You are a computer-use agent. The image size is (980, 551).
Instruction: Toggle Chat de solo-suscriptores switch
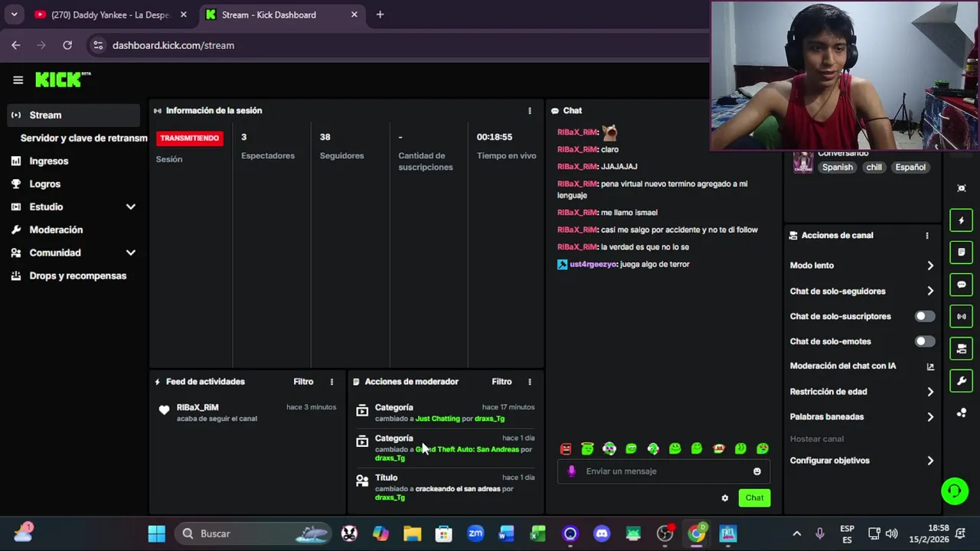coord(925,316)
